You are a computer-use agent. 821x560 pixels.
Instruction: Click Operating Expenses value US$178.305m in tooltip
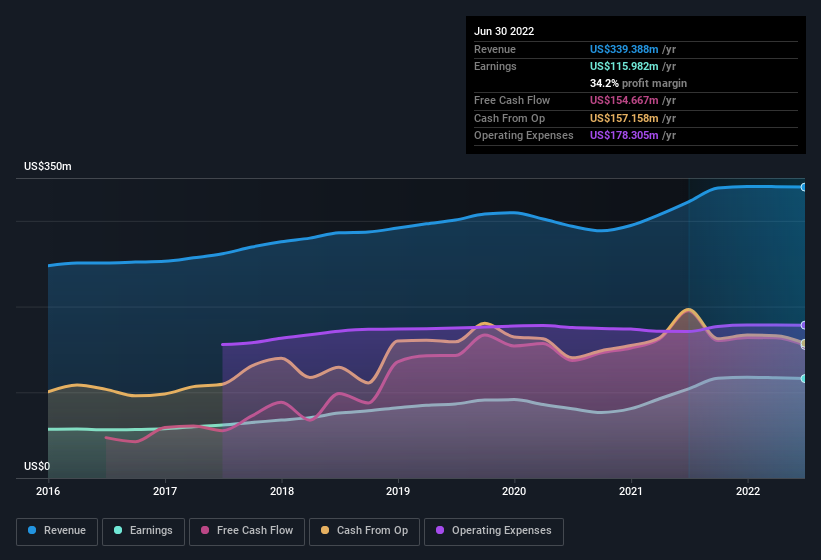(x=624, y=135)
